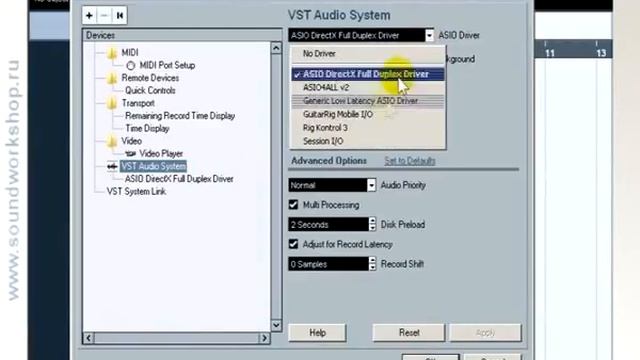Screen dimensions: 640x360
Task: Click the plus add device button
Action: point(89,16)
